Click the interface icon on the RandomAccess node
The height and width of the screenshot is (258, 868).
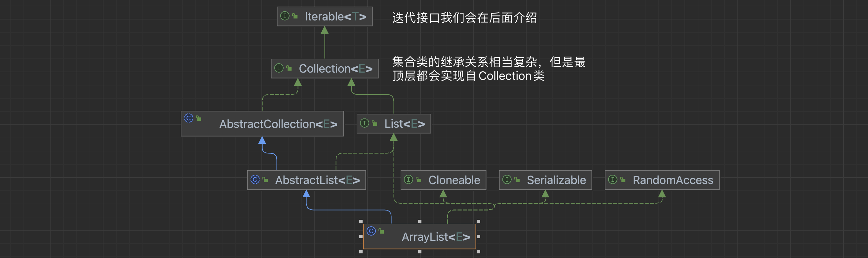[x=612, y=179]
